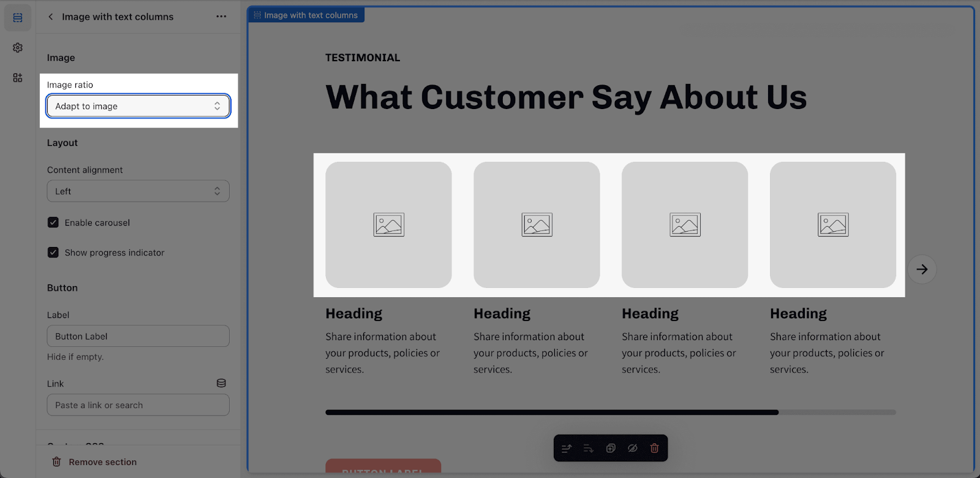
Task: Click the first column's Heading text
Action: point(354,314)
